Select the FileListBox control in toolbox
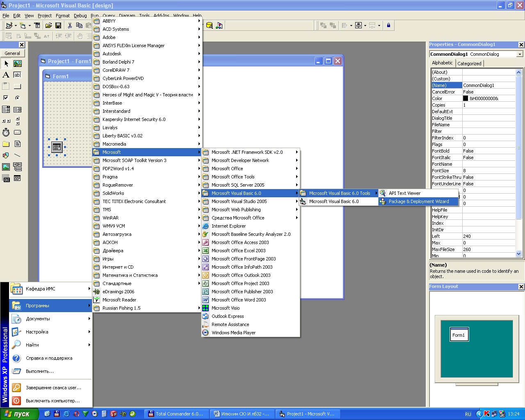The width and height of the screenshot is (525, 420). click(x=18, y=144)
